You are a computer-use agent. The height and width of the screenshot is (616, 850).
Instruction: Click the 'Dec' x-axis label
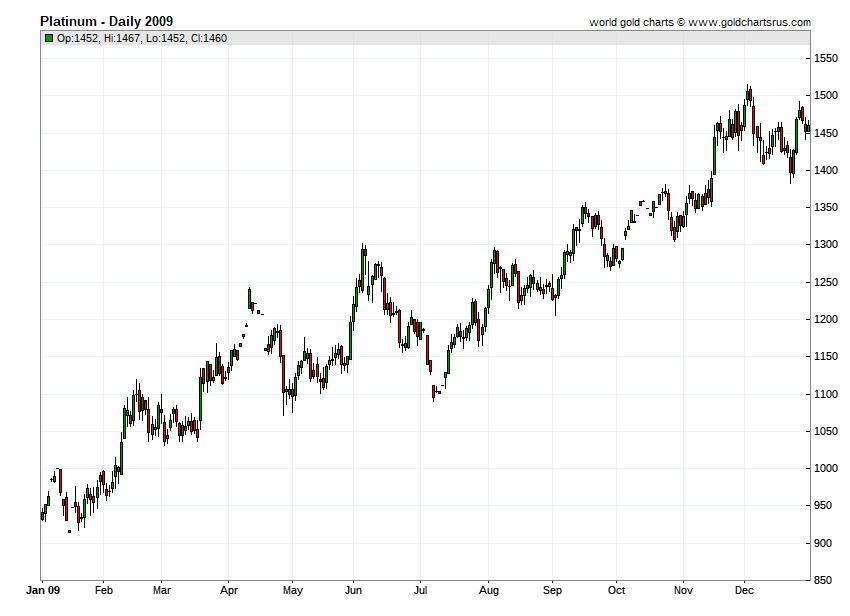coord(744,590)
